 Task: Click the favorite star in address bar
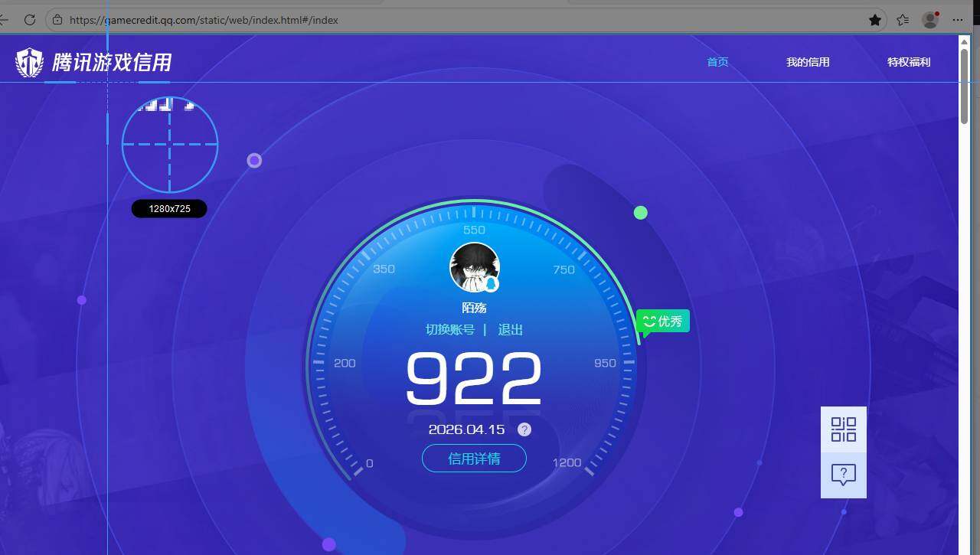pyautogui.click(x=875, y=20)
